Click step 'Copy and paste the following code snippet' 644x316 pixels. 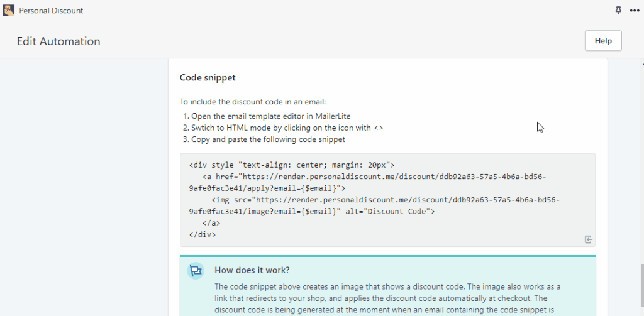pos(268,139)
